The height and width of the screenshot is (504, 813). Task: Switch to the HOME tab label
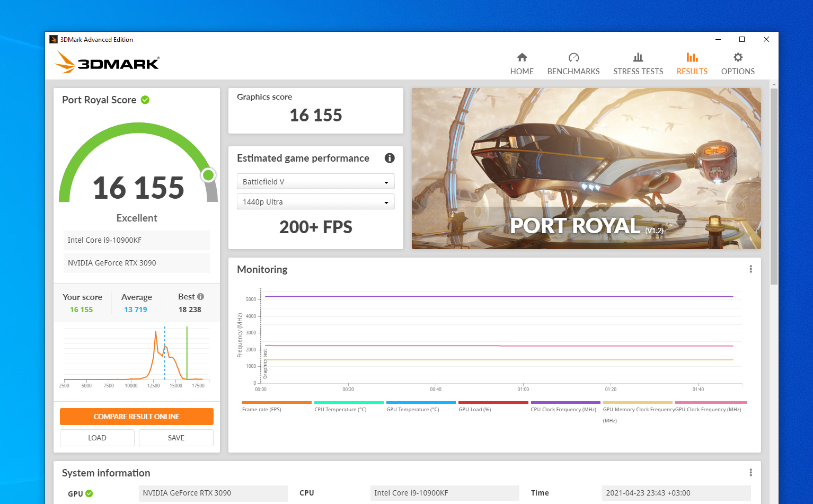(522, 72)
